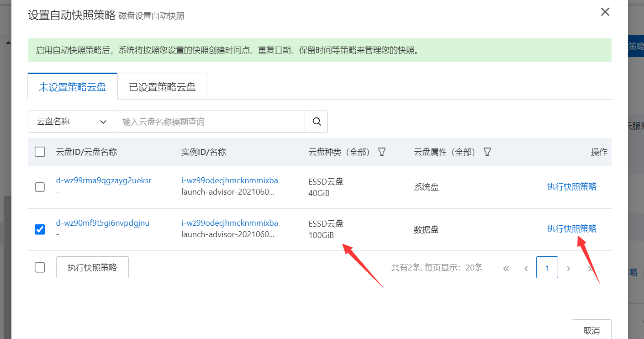This screenshot has height=339, width=644.
Task: Expand the 云盘名称 search type dropdown
Action: pos(71,122)
